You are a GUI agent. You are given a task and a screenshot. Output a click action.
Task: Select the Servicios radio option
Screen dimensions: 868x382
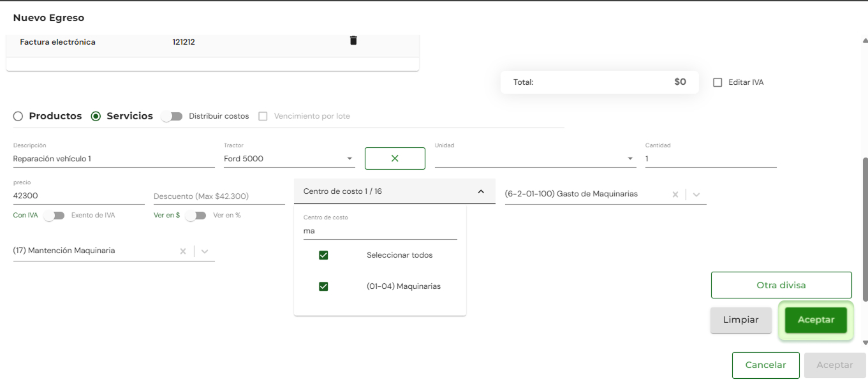[96, 116]
